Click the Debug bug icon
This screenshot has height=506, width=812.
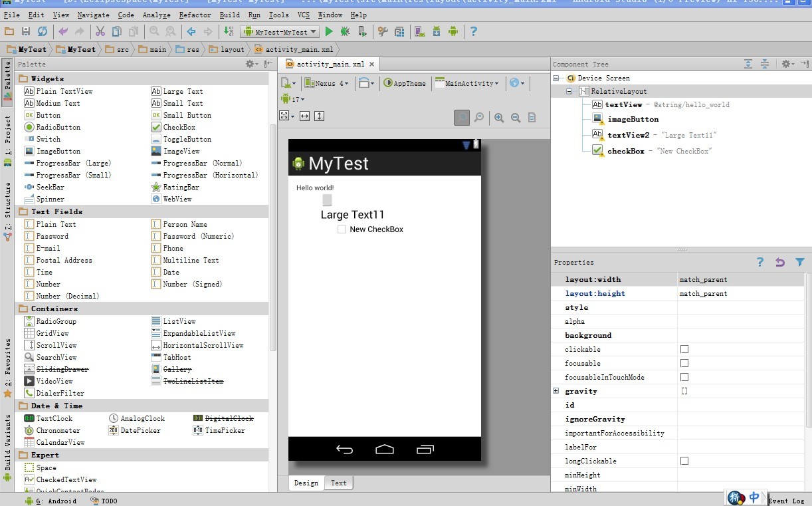point(345,31)
